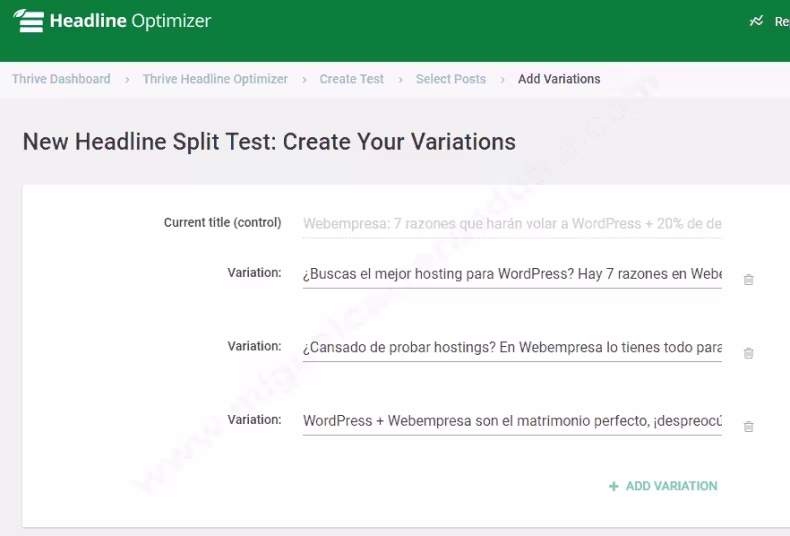The width and height of the screenshot is (790, 536).
Task: Click the Headline Optimizer logo icon
Action: pos(29,21)
